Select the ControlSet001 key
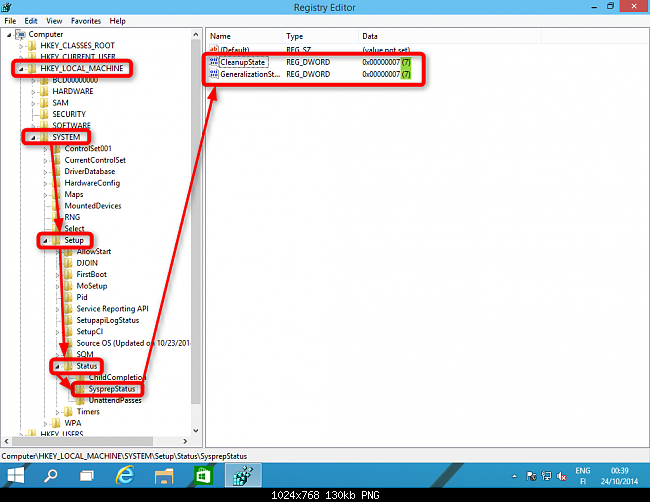Screen dimensions: 650x502 click(88, 148)
